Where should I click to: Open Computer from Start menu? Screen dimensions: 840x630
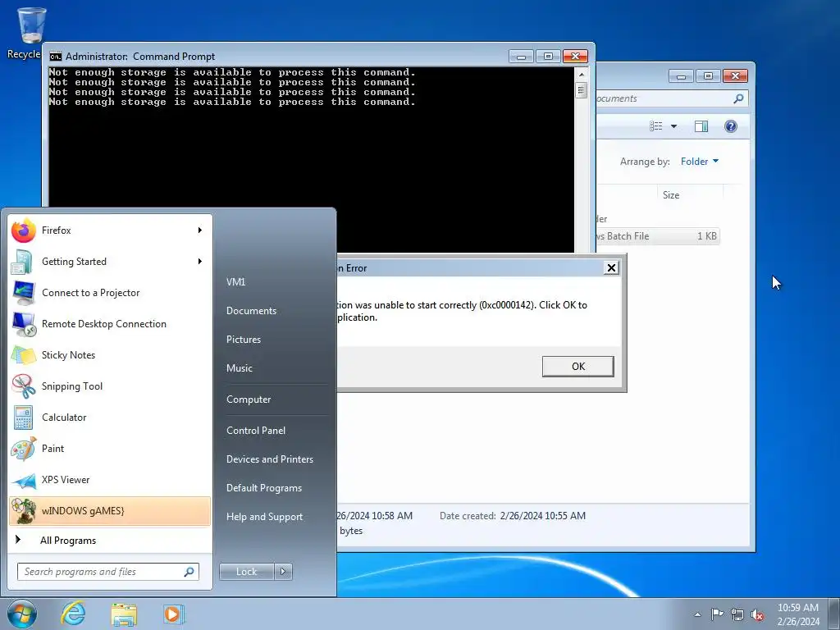coord(249,399)
